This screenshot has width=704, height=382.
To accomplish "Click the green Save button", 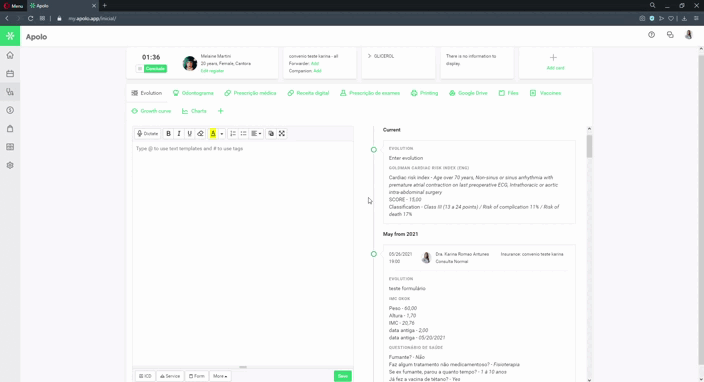I will (x=343, y=376).
